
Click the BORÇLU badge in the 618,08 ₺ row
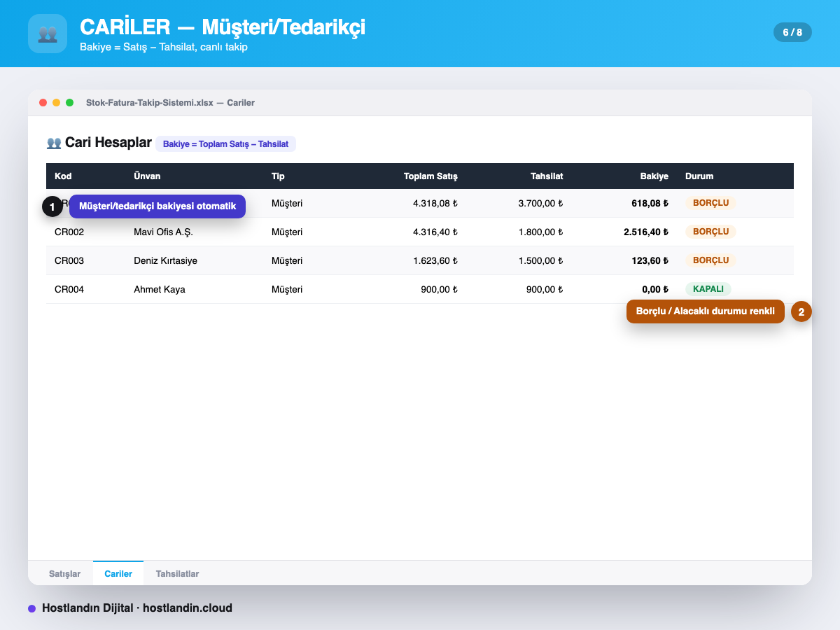(x=710, y=203)
